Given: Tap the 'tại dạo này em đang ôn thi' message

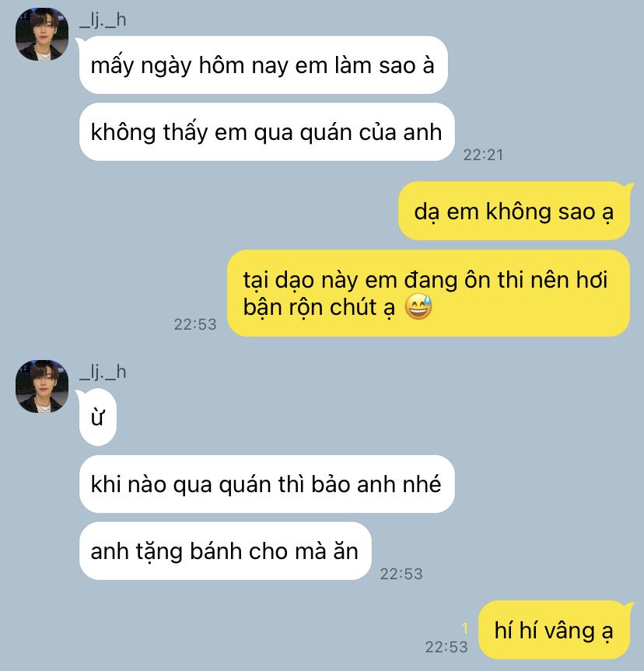Looking at the screenshot, I should pos(429,293).
